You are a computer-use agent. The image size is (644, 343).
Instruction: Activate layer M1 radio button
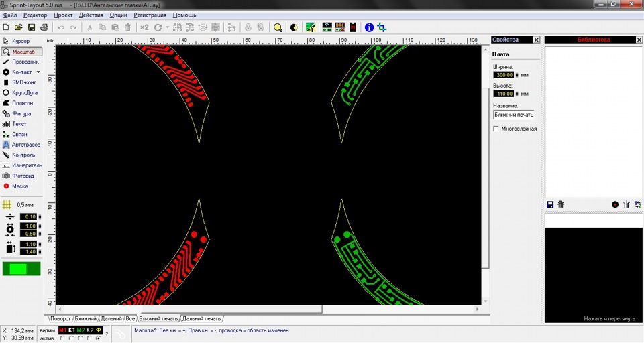pos(62,338)
